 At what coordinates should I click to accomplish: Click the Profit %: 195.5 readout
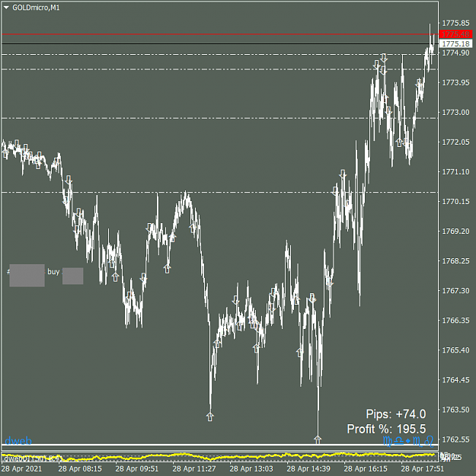[386, 429]
